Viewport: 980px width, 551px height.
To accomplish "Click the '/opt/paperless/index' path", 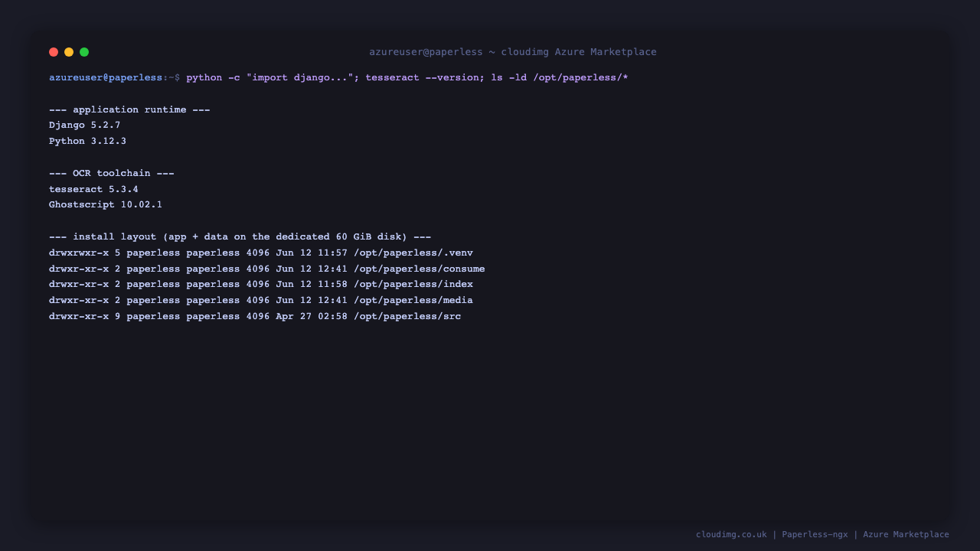I will pos(413,284).
